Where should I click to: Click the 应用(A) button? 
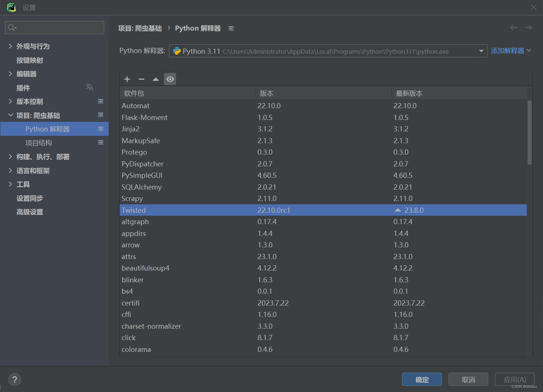pos(515,379)
